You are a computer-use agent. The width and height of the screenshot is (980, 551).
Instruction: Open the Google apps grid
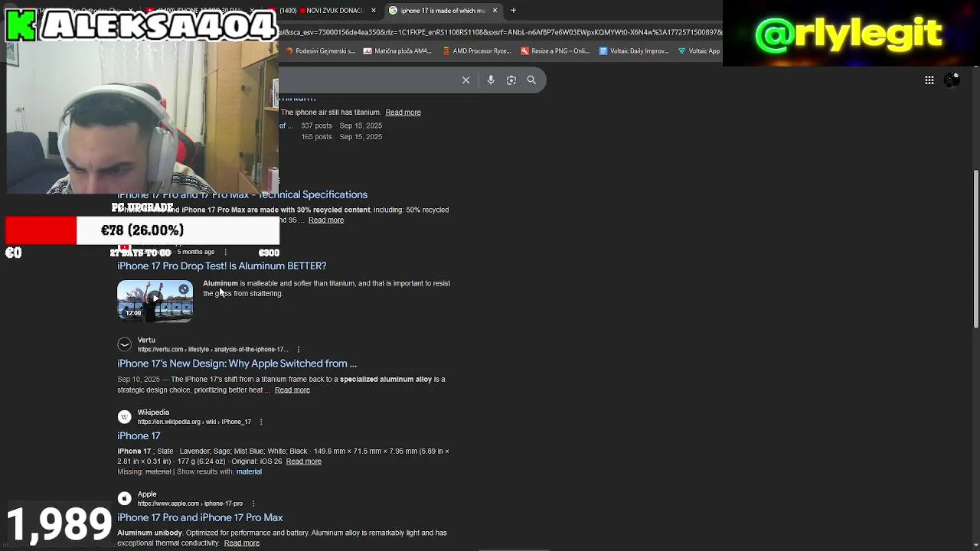tap(929, 80)
